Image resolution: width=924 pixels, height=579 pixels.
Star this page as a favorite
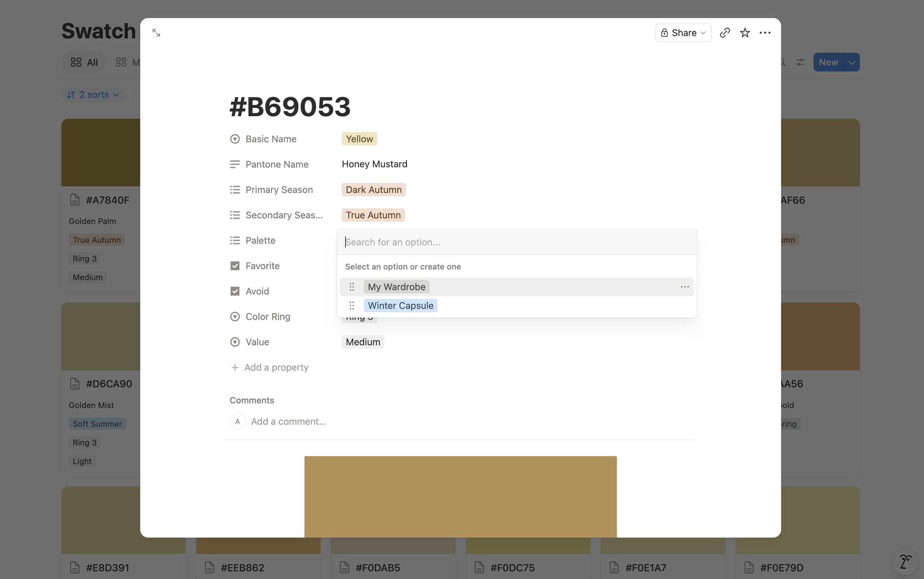tap(745, 33)
